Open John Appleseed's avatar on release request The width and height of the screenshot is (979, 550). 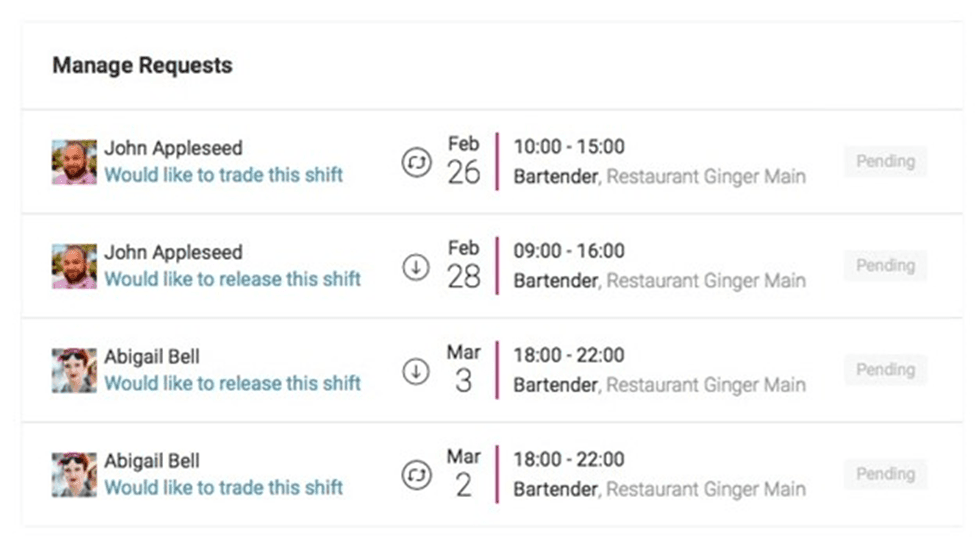[74, 267]
